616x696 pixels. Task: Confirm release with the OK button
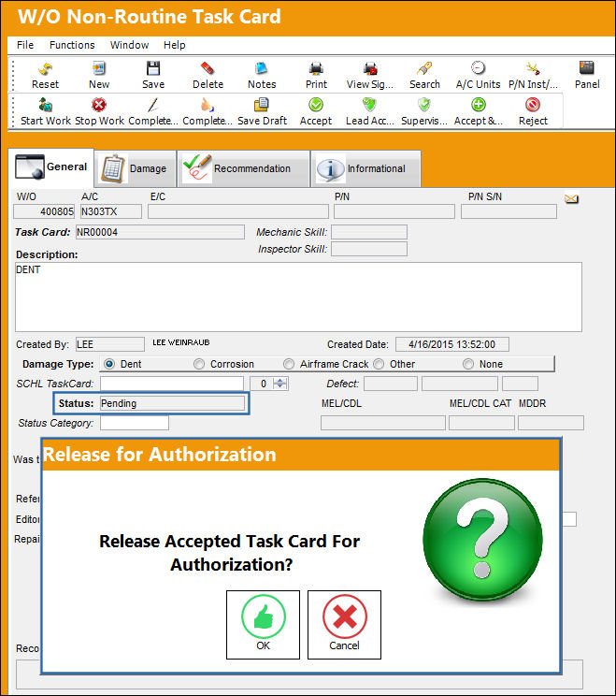263,625
